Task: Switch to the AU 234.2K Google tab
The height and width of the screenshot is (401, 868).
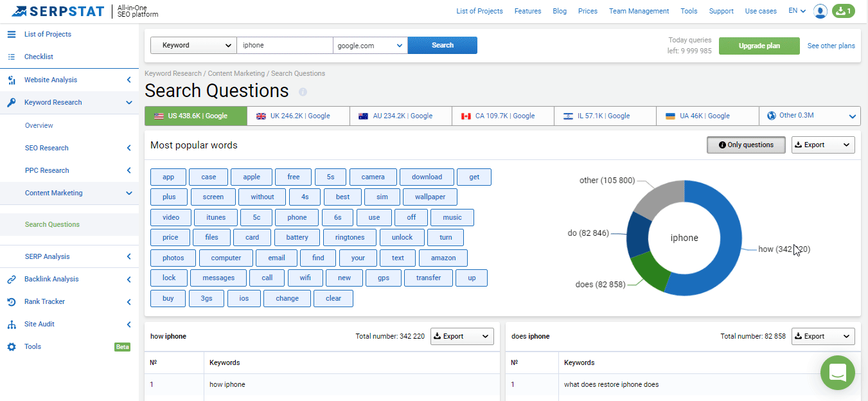Action: click(401, 116)
